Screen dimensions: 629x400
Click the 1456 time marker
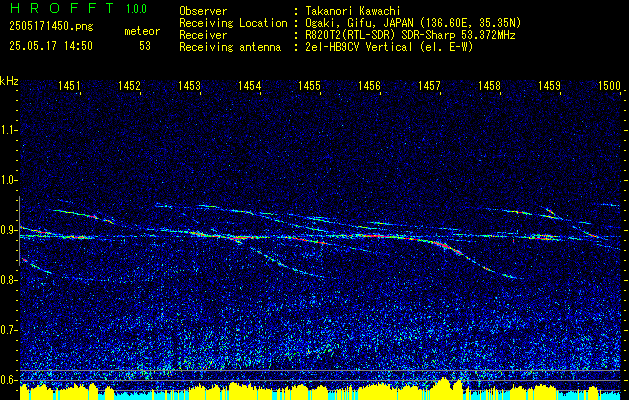click(369, 85)
